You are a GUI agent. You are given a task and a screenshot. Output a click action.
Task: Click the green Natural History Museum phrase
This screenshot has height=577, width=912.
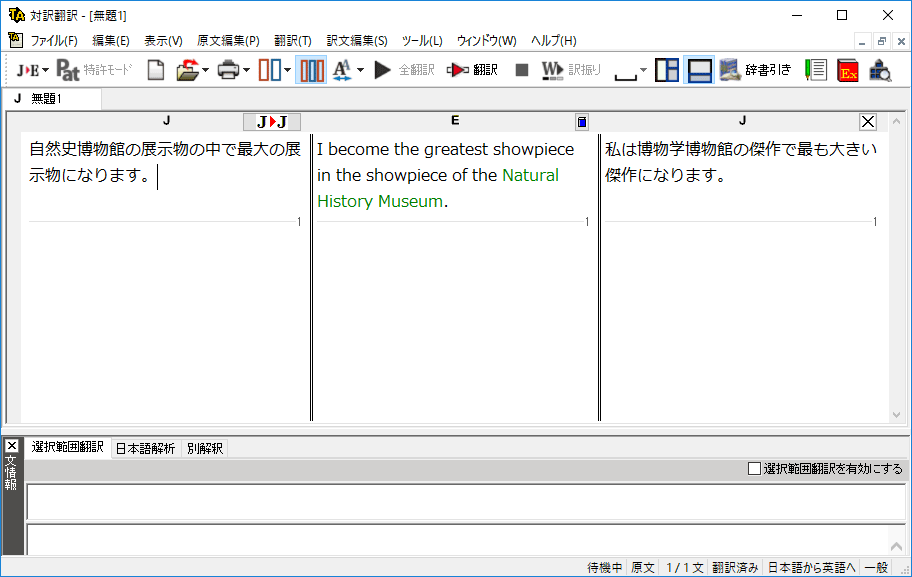(438, 188)
